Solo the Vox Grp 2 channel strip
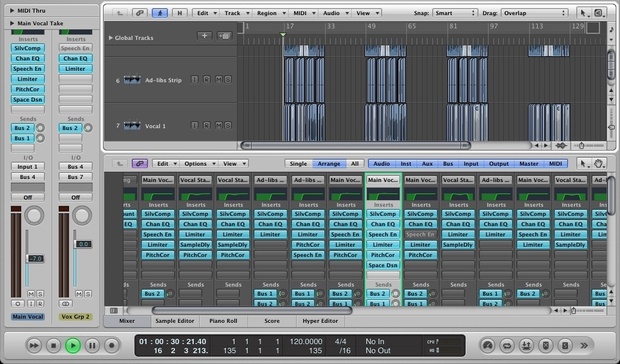Screen dimensions: 620x364 tap(88, 294)
